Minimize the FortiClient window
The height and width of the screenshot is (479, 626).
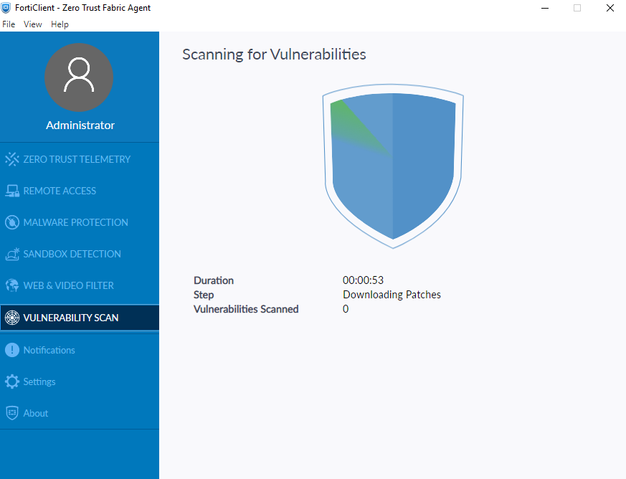(545, 8)
